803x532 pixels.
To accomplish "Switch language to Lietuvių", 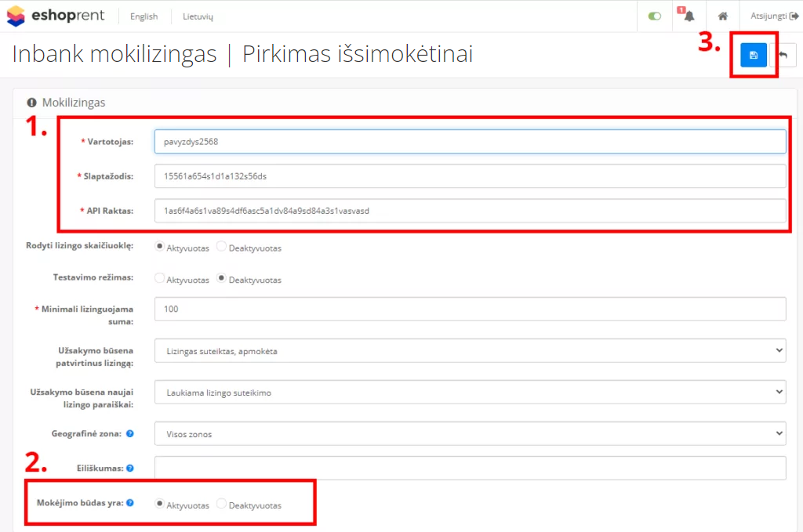I will pos(198,16).
